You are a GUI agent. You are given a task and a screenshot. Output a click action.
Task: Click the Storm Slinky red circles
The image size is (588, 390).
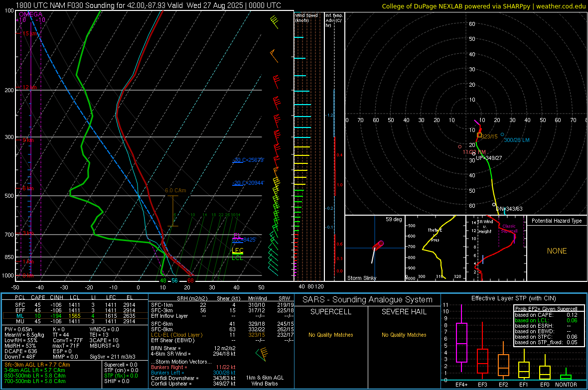[378, 245]
